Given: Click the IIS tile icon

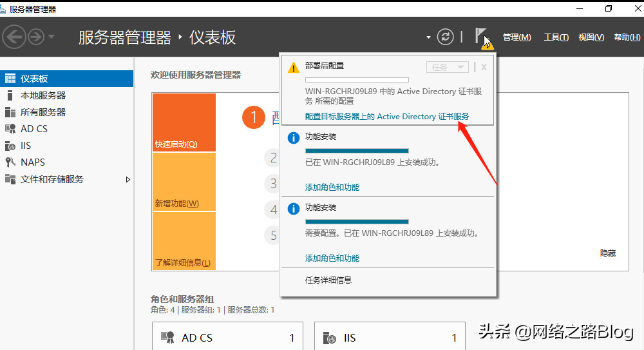Looking at the screenshot, I should click(329, 338).
